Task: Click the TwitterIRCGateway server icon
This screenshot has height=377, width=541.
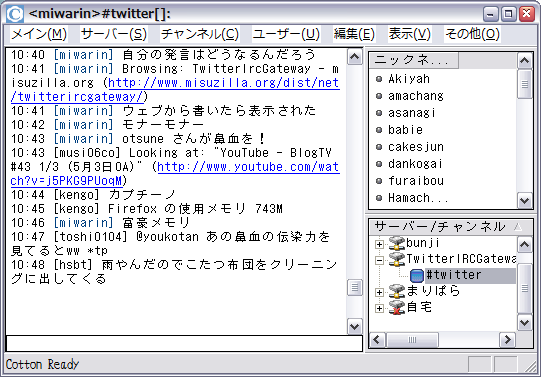Action: pos(397,259)
